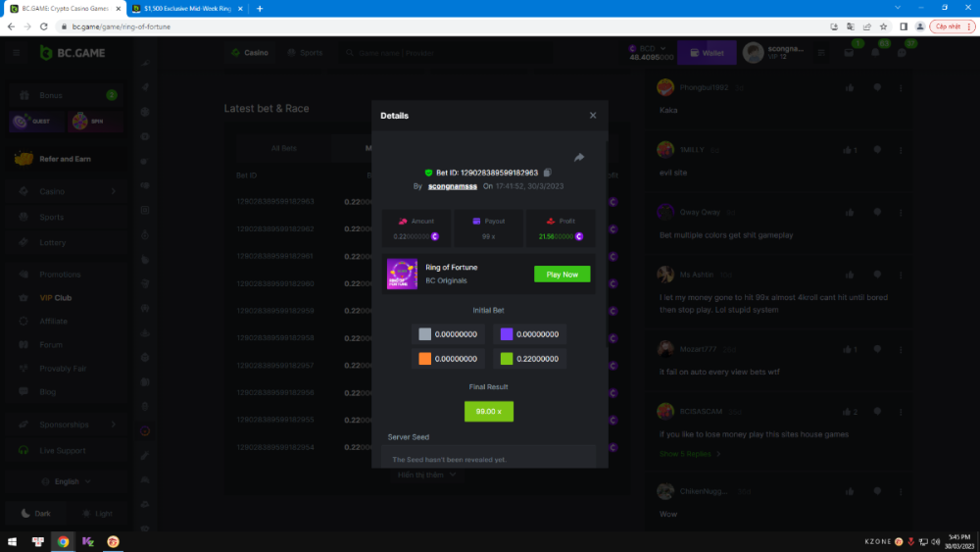Click the green verified shield beside Bet ID

tap(428, 173)
